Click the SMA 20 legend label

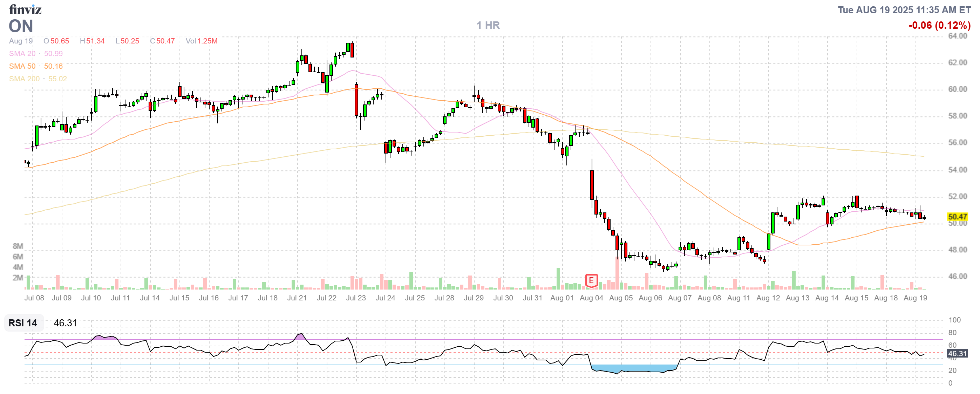click(x=22, y=54)
